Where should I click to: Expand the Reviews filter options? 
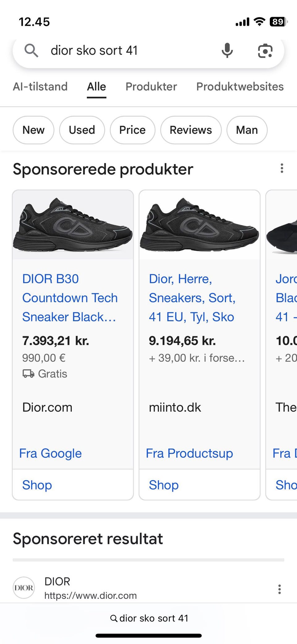pos(191,130)
